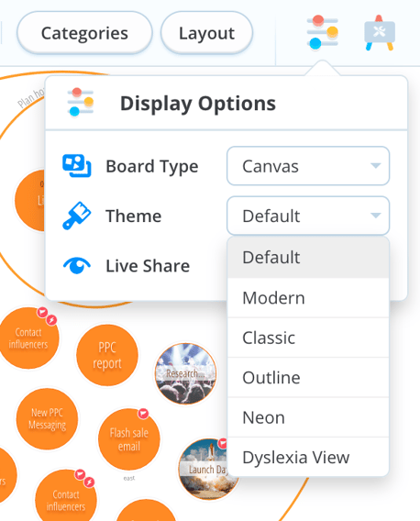Select the PPC report bubble

point(107,355)
